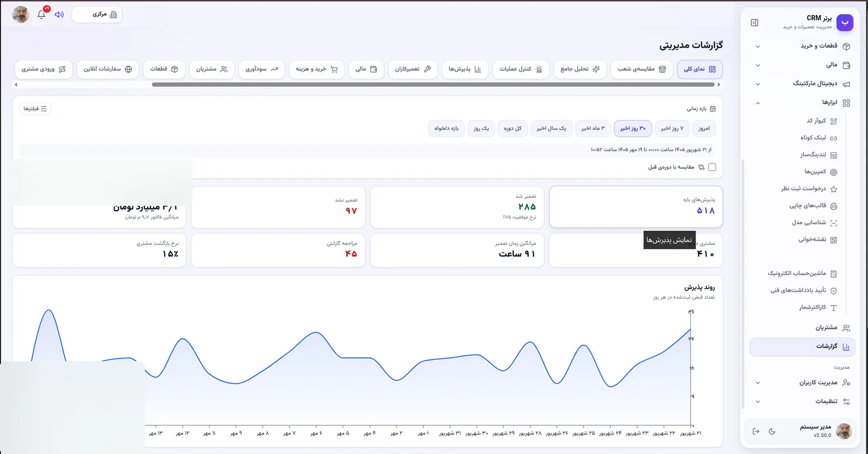This screenshot has height=454, width=868.
Task: Select یک سال اخیر range
Action: click(551, 129)
